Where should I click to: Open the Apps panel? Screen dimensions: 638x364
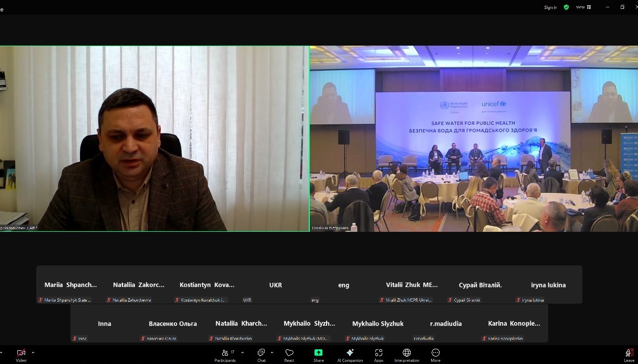[379, 355]
